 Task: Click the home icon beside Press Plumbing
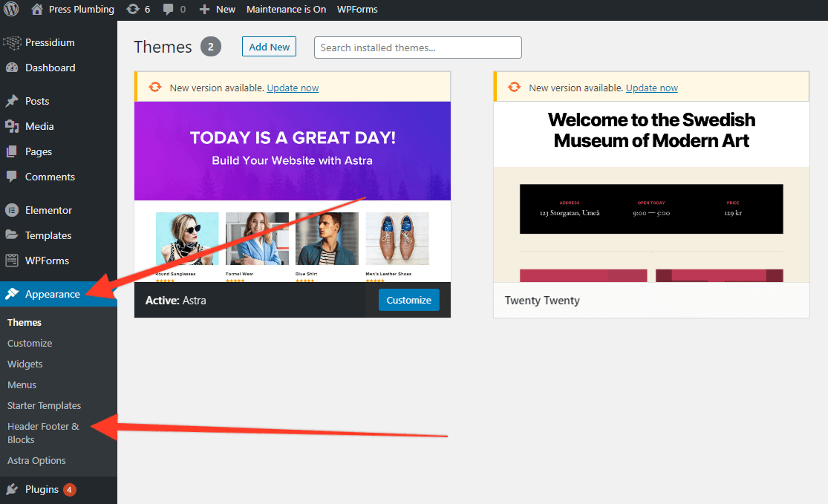click(x=37, y=9)
